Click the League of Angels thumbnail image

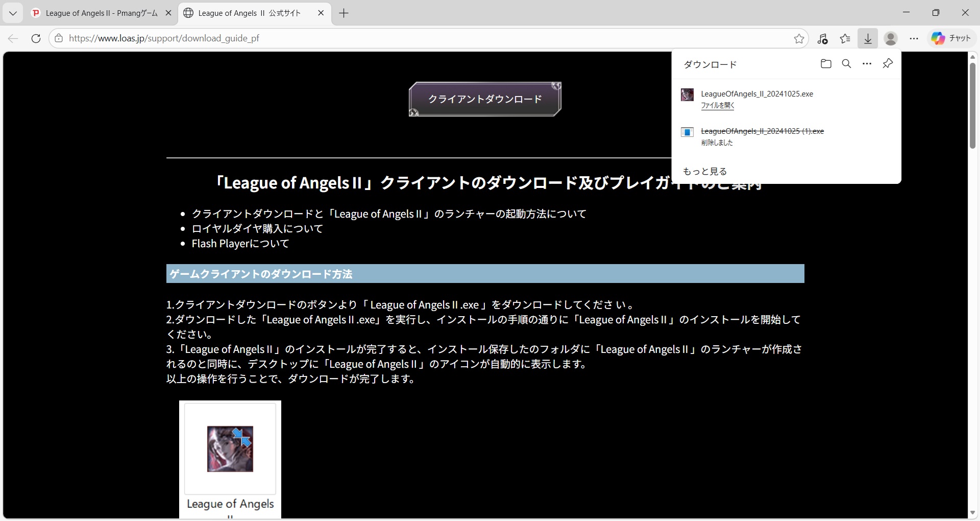tap(230, 449)
